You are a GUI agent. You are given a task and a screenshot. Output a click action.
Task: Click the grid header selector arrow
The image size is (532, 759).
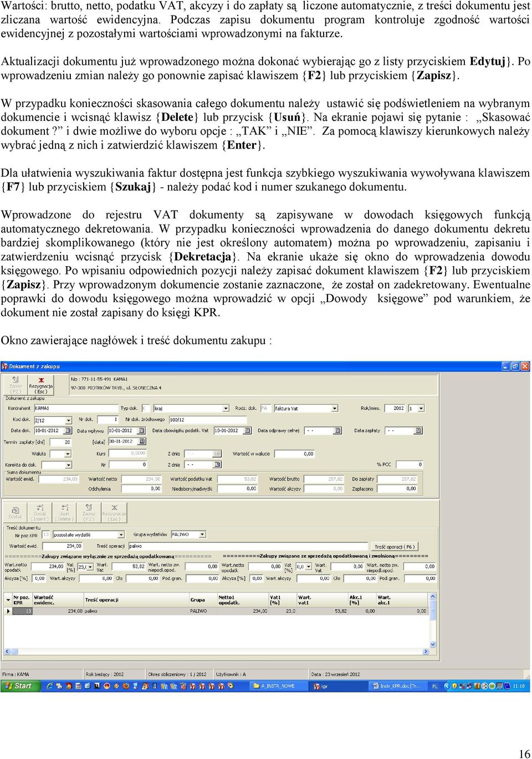(x=8, y=600)
